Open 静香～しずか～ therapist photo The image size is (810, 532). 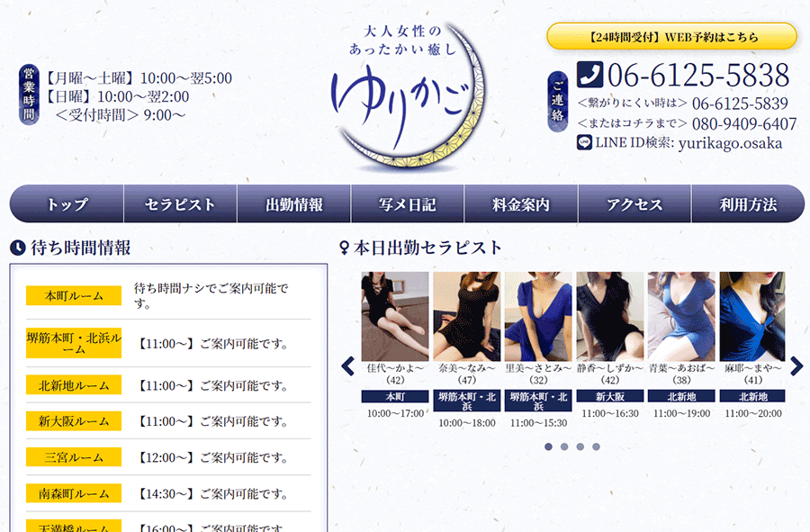coord(610,316)
